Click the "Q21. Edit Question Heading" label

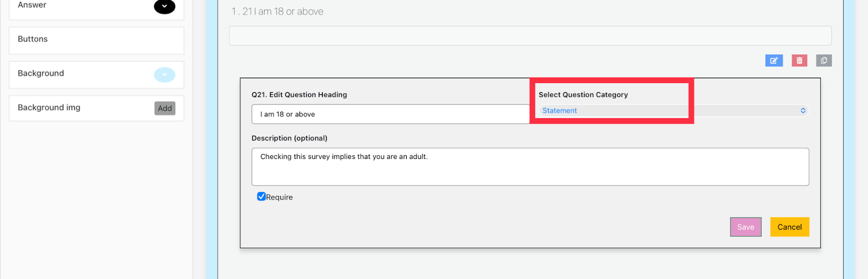pyautogui.click(x=299, y=94)
